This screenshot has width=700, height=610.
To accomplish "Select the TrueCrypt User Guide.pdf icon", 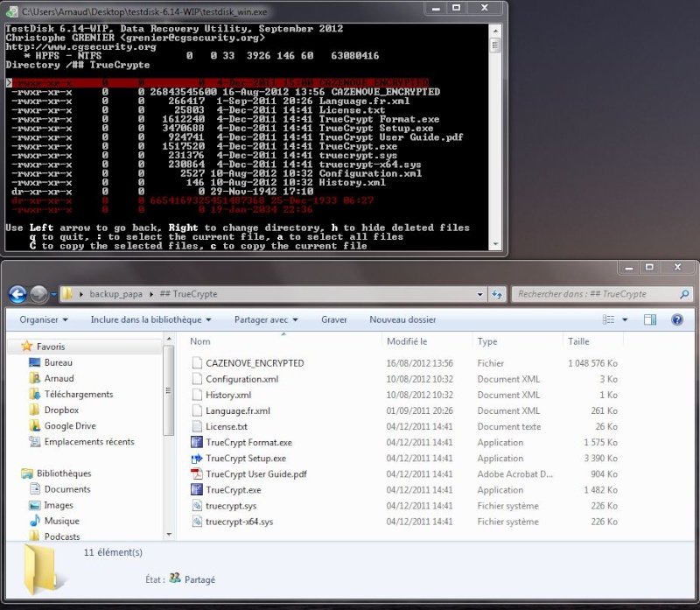I will tap(197, 473).
